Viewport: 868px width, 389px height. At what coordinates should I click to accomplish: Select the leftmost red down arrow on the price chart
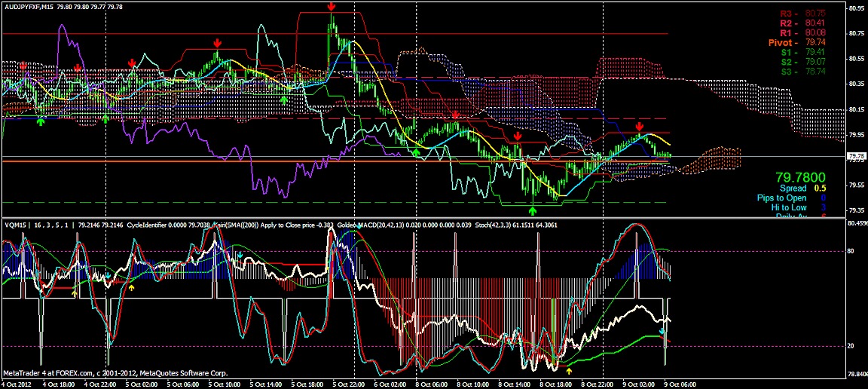[x=23, y=66]
